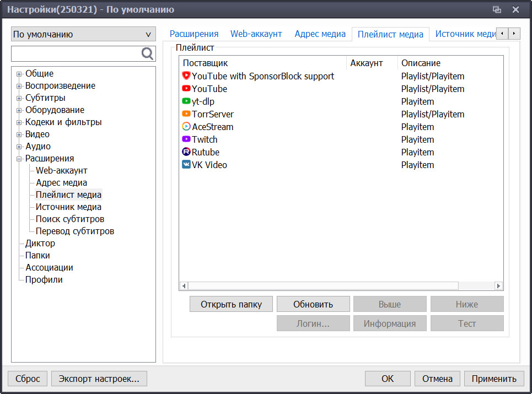Click the Поставщик column header
Viewport: 532px width, 394px height.
[262, 63]
